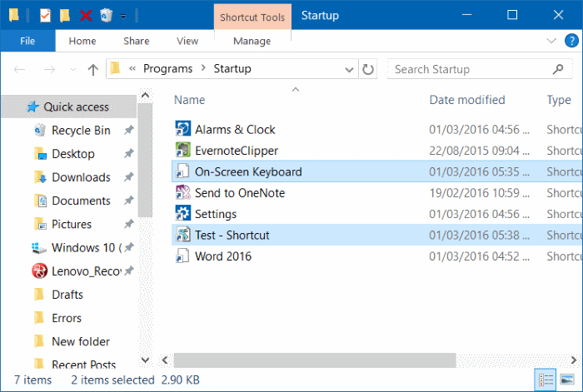The width and height of the screenshot is (583, 392).
Task: Click the Recycle Bin icon in quick toolbar
Action: [106, 15]
